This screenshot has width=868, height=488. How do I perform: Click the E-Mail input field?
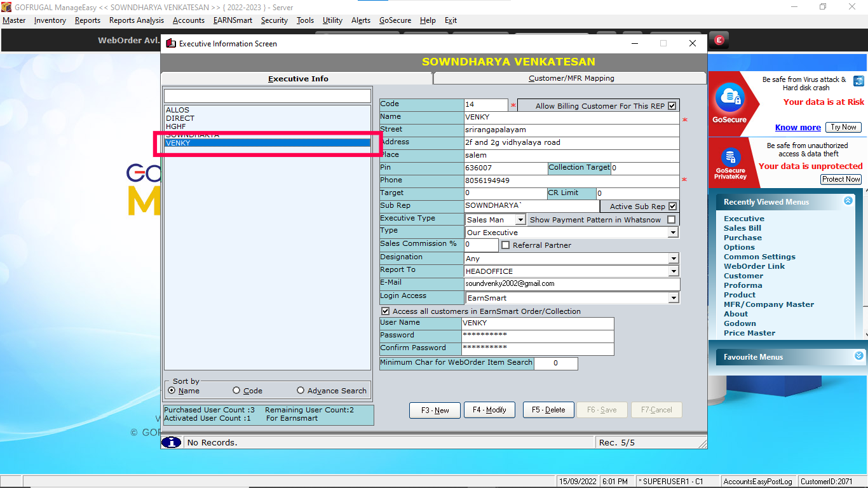click(572, 284)
